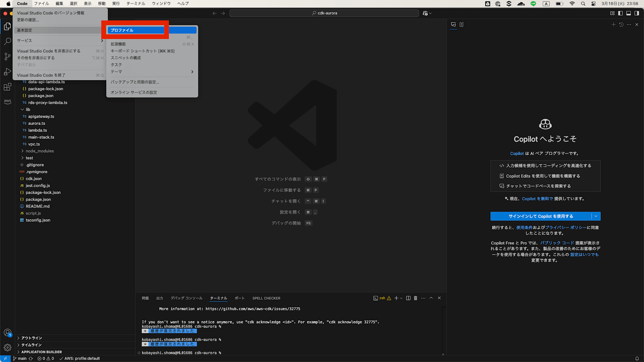Switch to the SPELL CHECKER tab
Screen dimensions: 644x362
[266, 298]
